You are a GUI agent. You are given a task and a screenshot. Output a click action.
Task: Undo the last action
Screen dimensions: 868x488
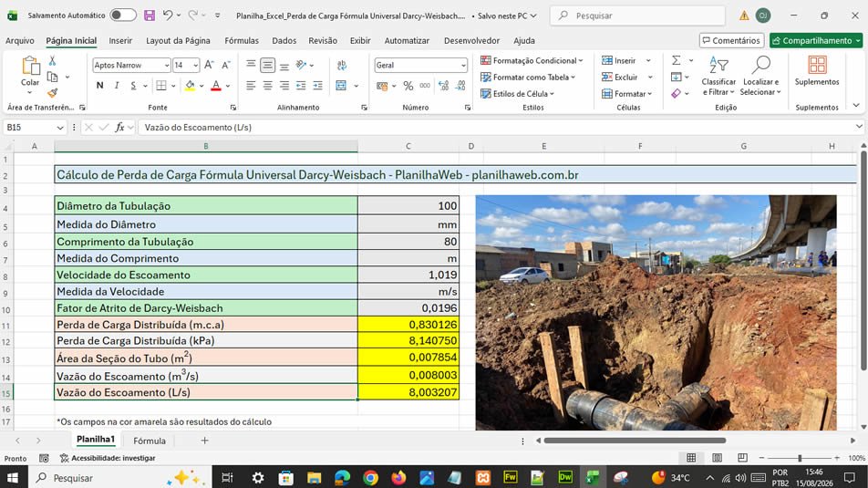click(168, 16)
